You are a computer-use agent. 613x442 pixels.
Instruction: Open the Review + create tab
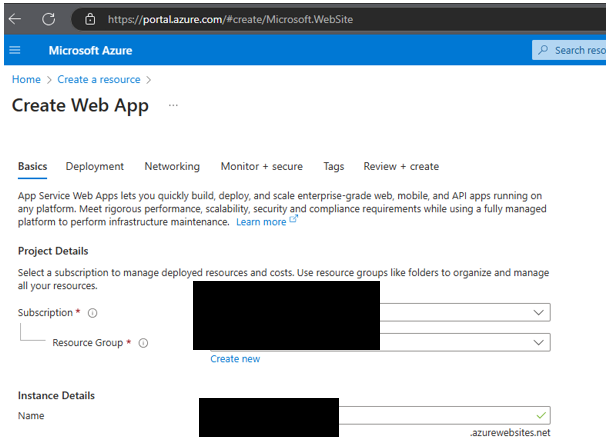coord(401,166)
